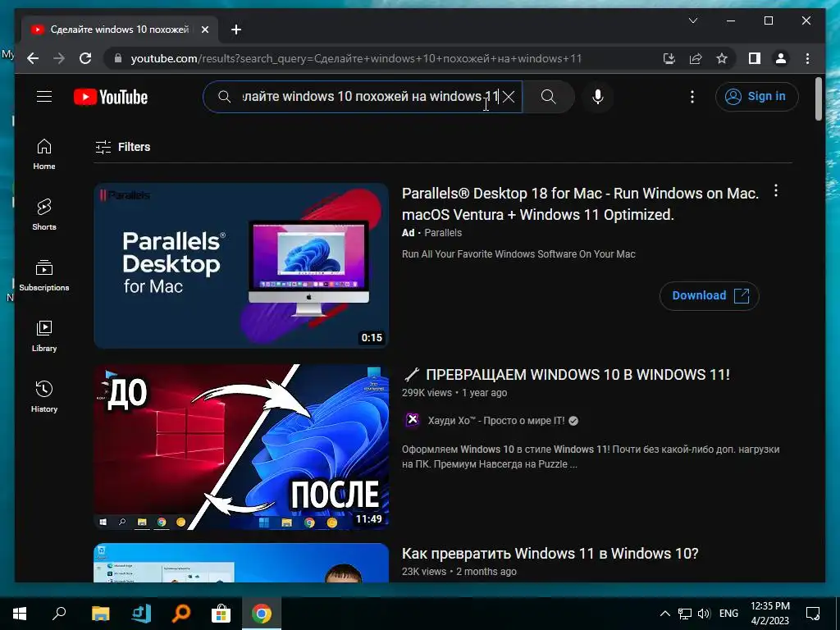Switch ENG input language
840x630 pixels.
[x=728, y=614]
